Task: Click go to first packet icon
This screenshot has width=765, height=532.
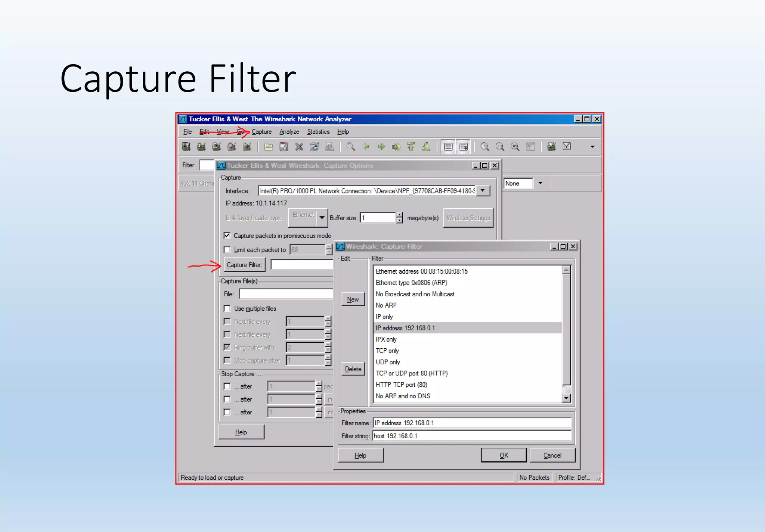Action: pos(411,147)
